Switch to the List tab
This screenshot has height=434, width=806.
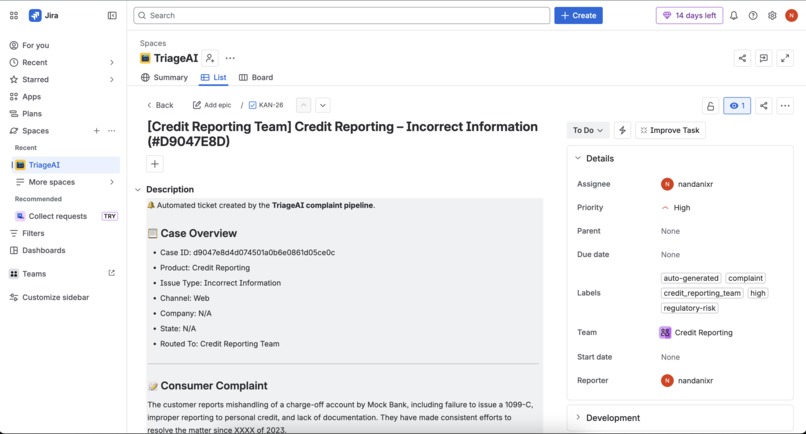coord(213,78)
